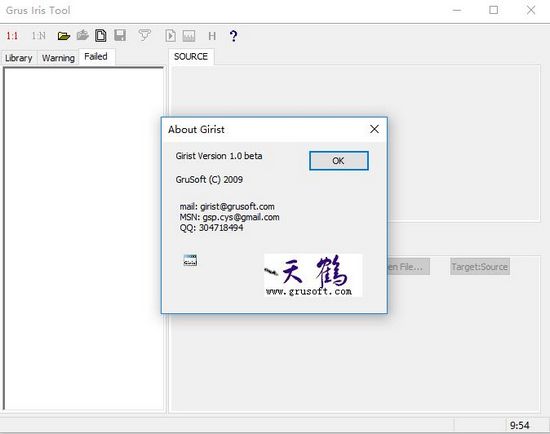
Task: Click the GruSoft (C) 2009 text
Action: [x=209, y=179]
